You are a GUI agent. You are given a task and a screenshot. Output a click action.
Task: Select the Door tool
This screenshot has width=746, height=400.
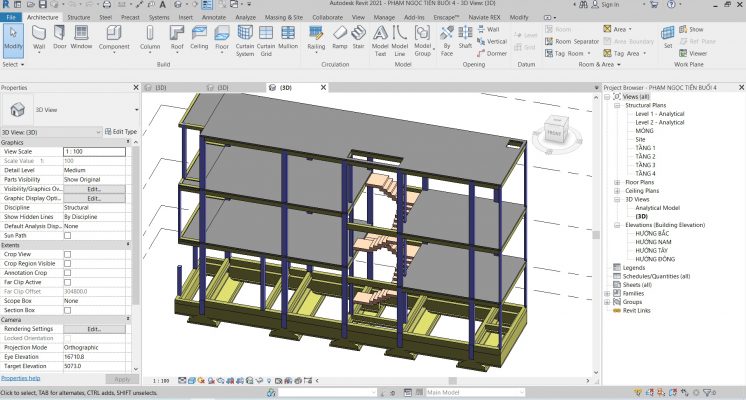(61, 40)
